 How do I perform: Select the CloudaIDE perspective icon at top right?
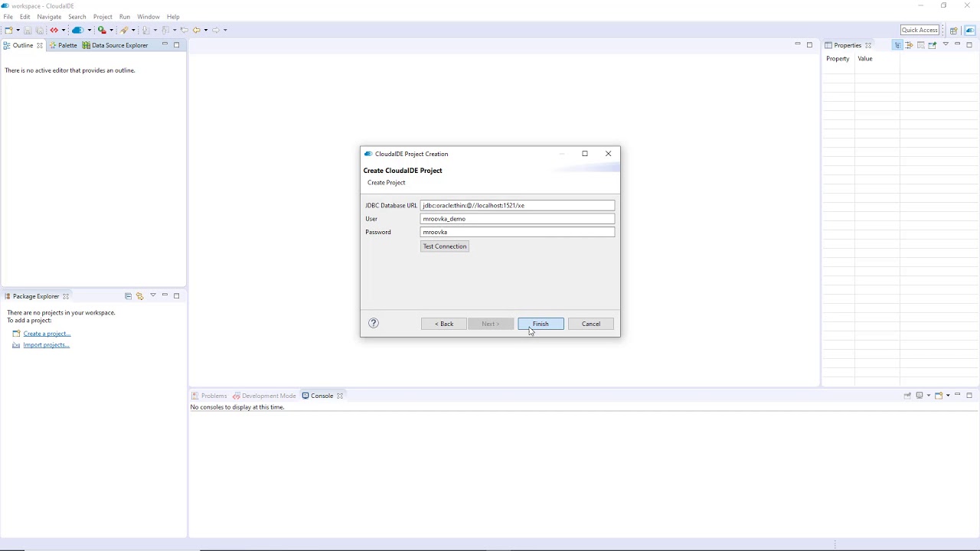click(x=970, y=31)
